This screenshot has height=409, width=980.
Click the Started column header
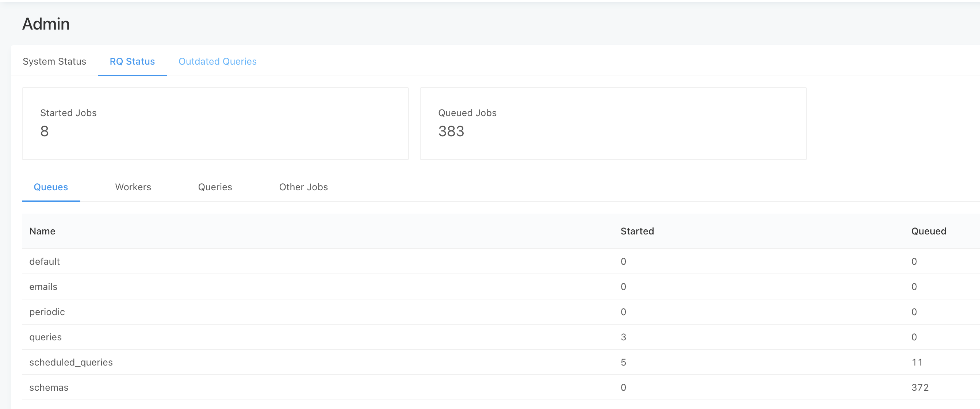[637, 231]
